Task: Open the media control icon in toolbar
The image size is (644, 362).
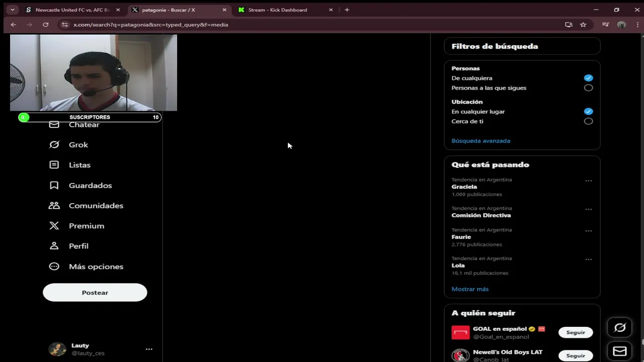Action: 606,25
